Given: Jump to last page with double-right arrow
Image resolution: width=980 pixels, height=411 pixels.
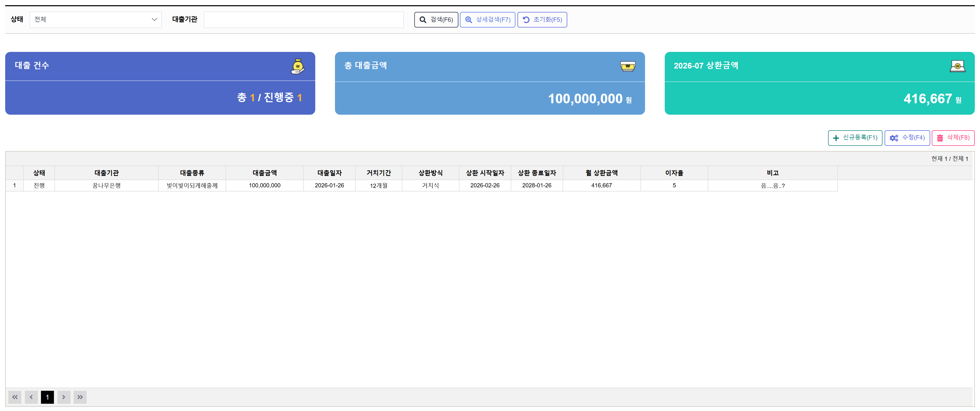Looking at the screenshot, I should 80,397.
